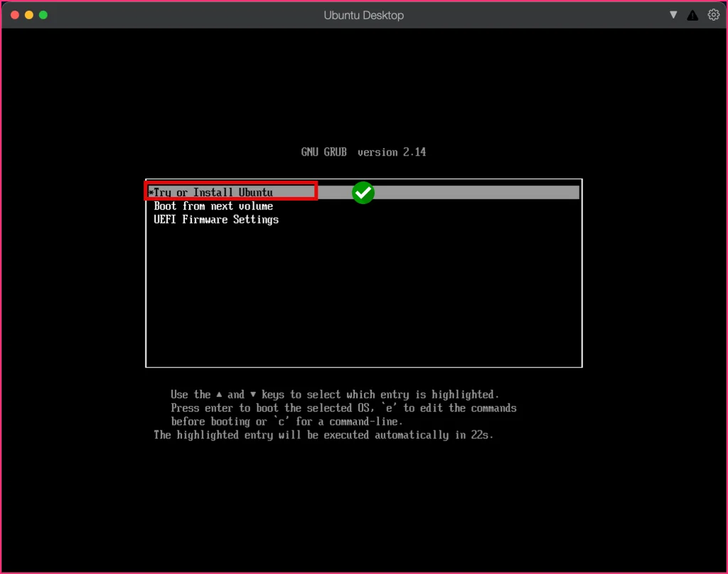Close the Ubuntu Desktop window with the red button
Viewport: 728px width, 574px height.
pos(15,15)
